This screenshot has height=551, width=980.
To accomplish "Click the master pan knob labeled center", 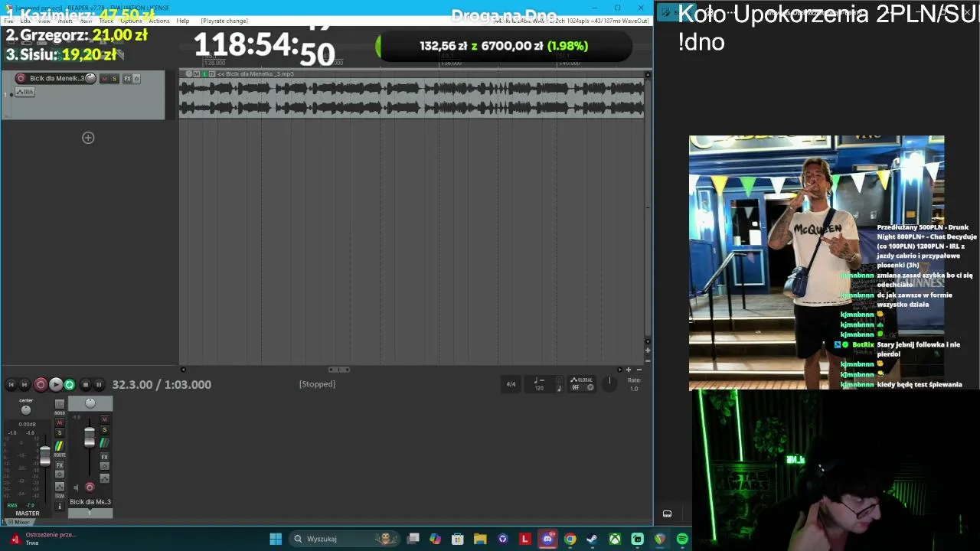I will 26,410.
